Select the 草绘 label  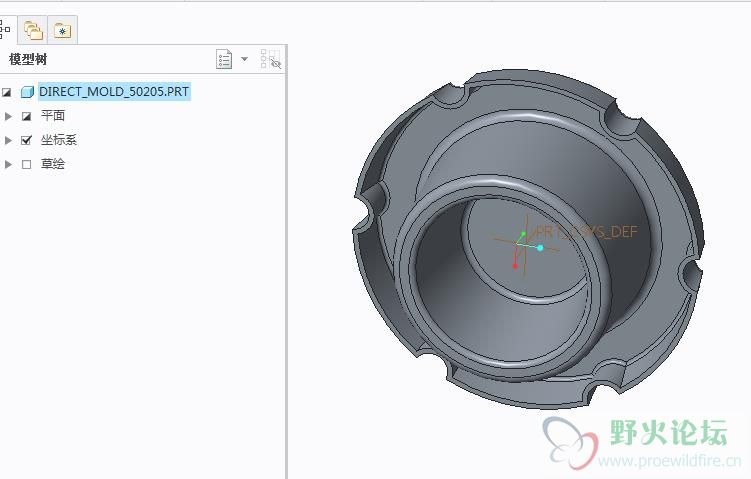click(x=53, y=164)
